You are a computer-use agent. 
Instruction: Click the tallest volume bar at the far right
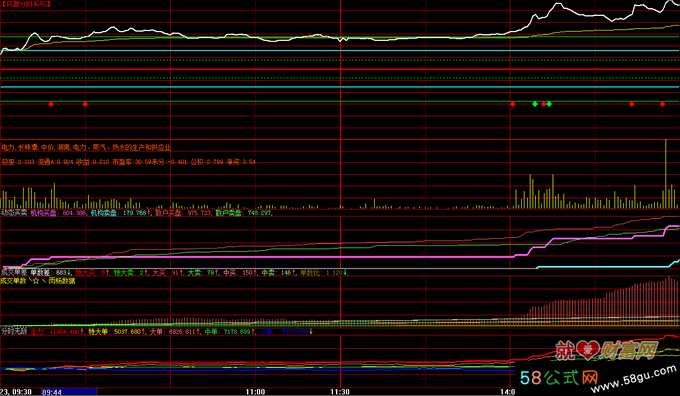pyautogui.click(x=665, y=174)
